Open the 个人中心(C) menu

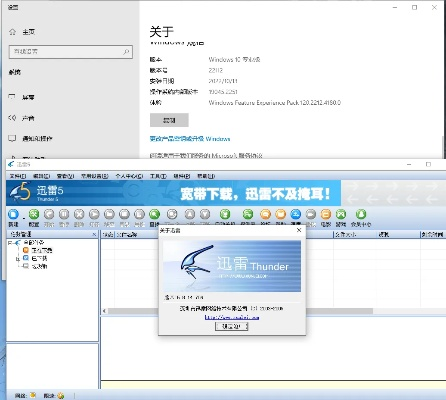click(129, 176)
